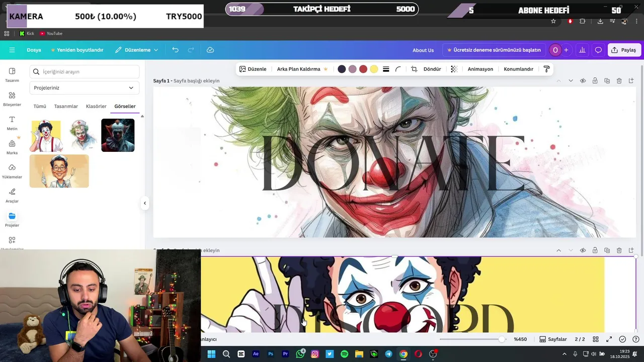Switch to the Tümü tab
This screenshot has width=644, height=362.
click(40, 106)
